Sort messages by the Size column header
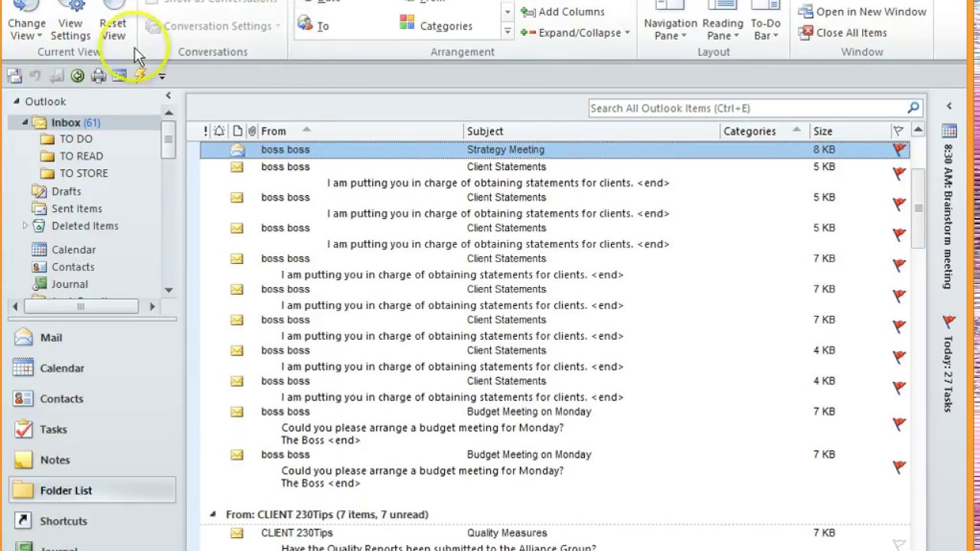The width and height of the screenshot is (980, 551). tap(849, 131)
